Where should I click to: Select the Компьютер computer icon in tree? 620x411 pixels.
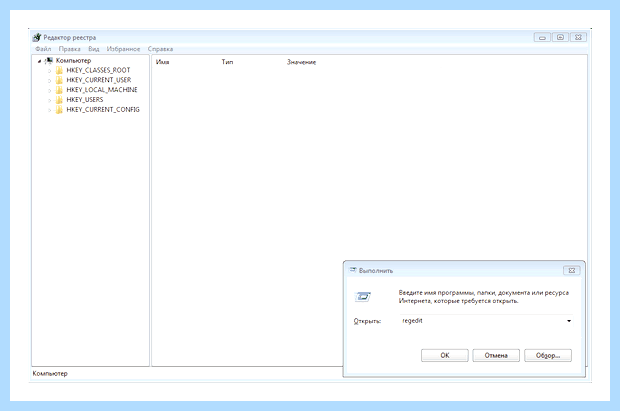coord(49,61)
